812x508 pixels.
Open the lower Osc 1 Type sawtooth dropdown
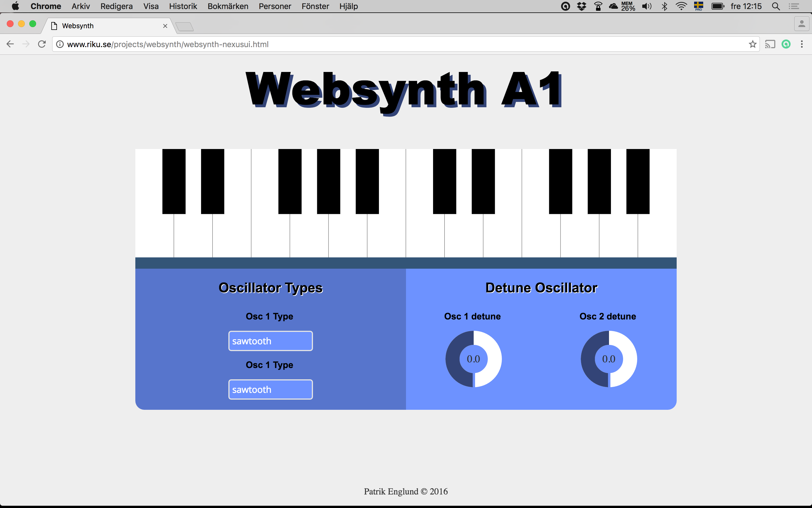[x=270, y=389]
